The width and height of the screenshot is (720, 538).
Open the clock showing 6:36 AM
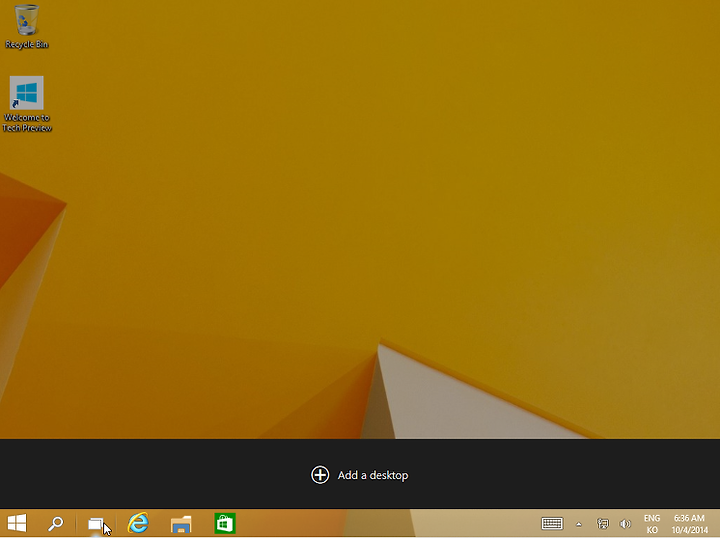coord(690,524)
